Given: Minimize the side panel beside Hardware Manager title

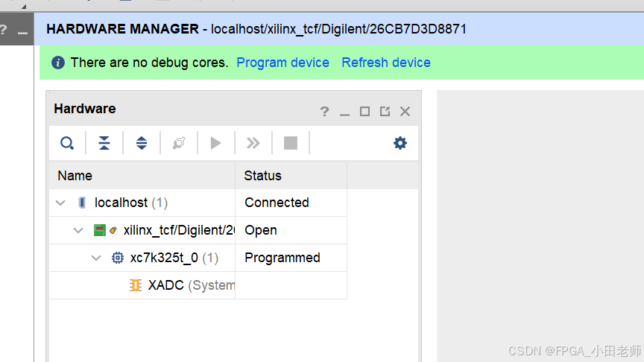Looking at the screenshot, I should pos(22,32).
